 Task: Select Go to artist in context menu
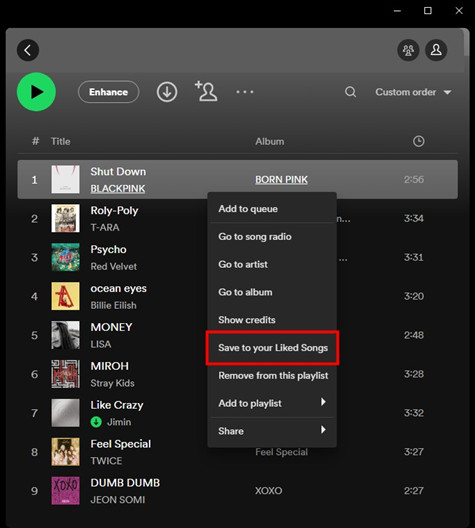tap(272, 264)
